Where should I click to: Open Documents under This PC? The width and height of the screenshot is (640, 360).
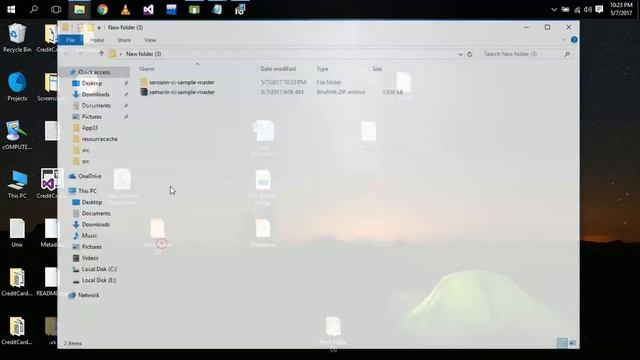pos(96,213)
